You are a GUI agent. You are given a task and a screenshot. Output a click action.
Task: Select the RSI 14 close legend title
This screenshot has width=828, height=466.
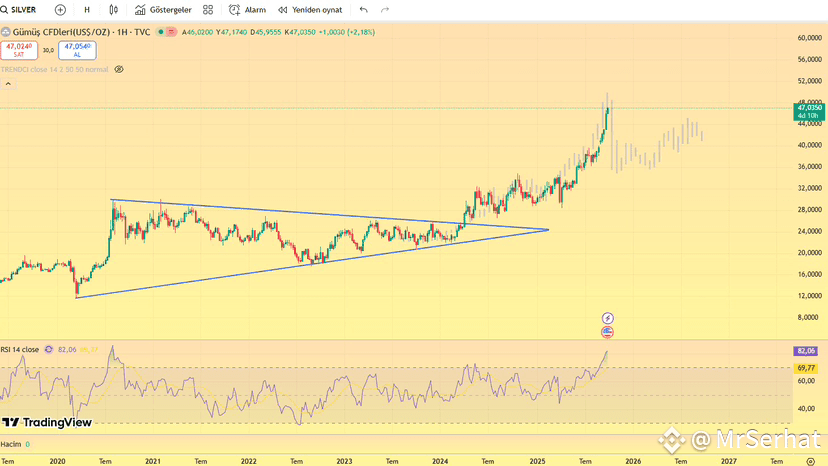pyautogui.click(x=20, y=350)
